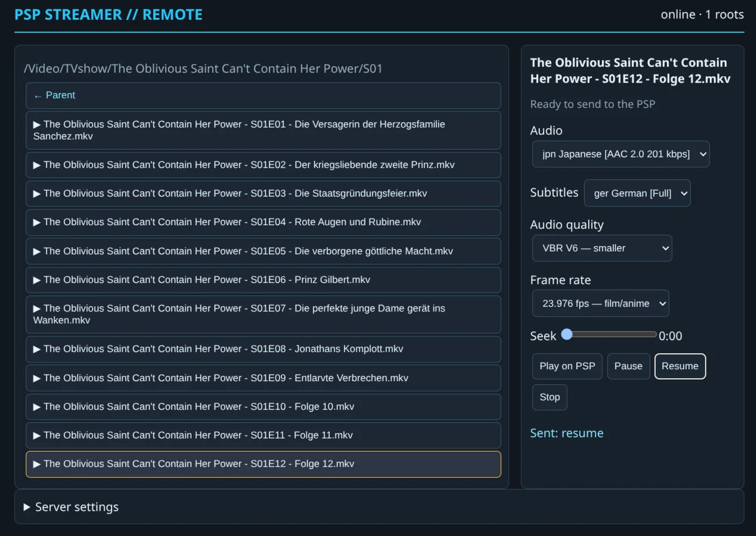Image resolution: width=756 pixels, height=536 pixels.
Task: Click the 0:00 seek time value
Action: (670, 336)
